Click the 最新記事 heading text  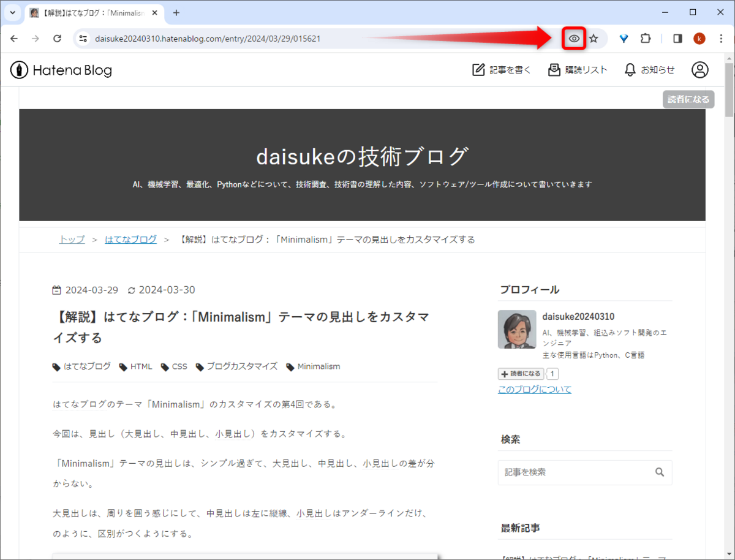point(521,528)
